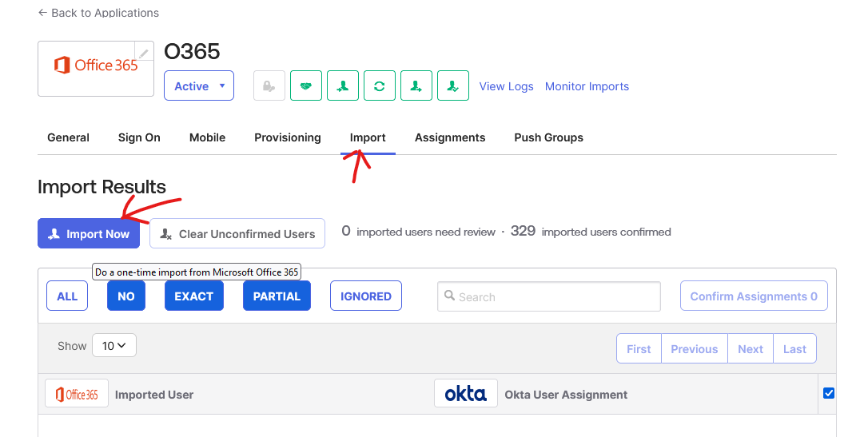Toggle the ALL filter

point(67,296)
